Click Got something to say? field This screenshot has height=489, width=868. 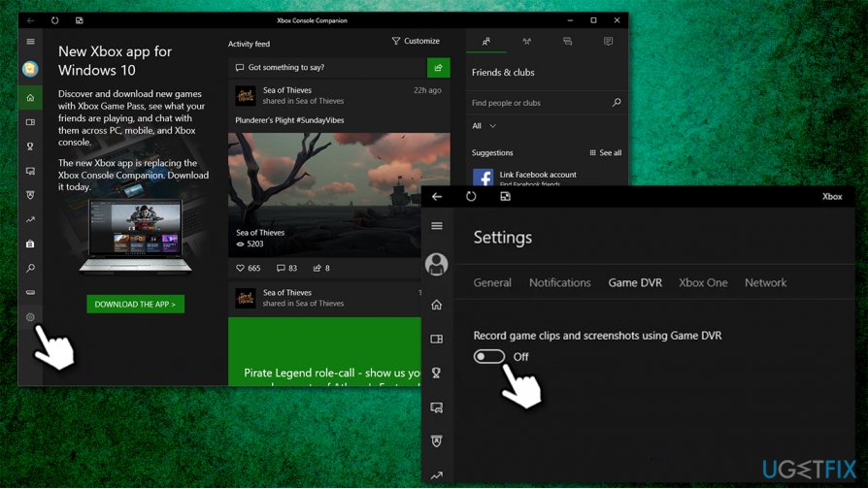[x=328, y=68]
